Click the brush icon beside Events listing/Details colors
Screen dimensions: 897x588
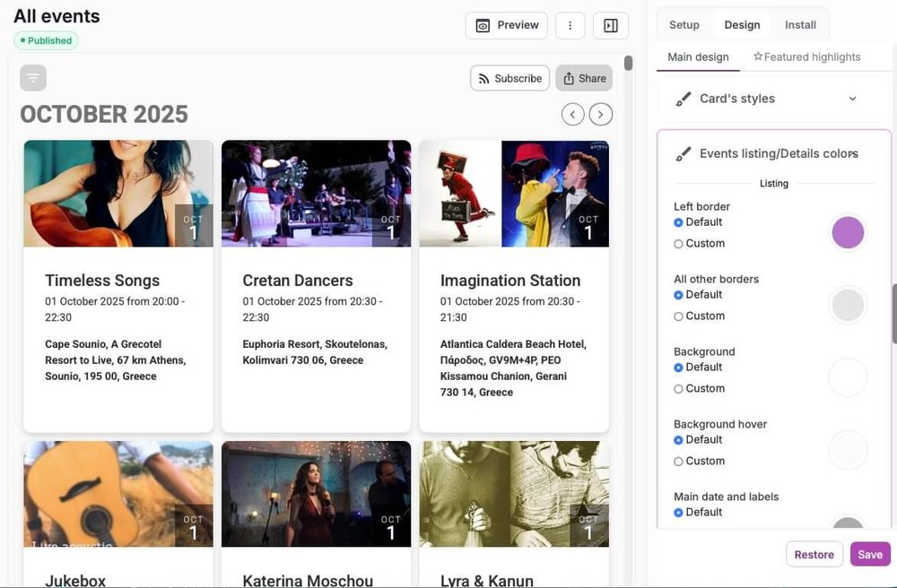tap(683, 153)
